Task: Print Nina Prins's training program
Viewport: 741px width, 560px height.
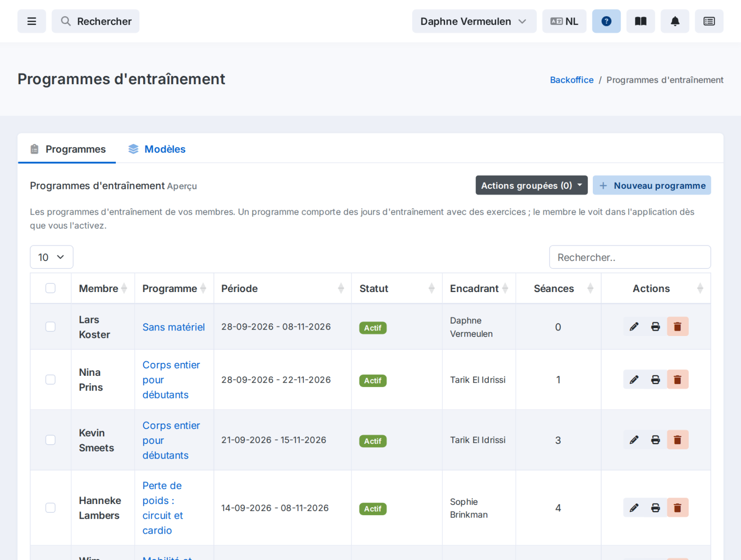Action: point(656,380)
